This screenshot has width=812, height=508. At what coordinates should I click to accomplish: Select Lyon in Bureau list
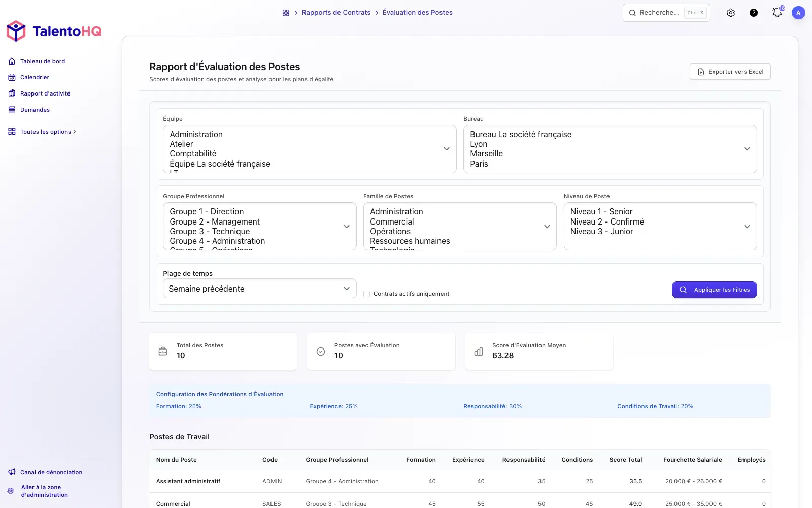pos(479,144)
